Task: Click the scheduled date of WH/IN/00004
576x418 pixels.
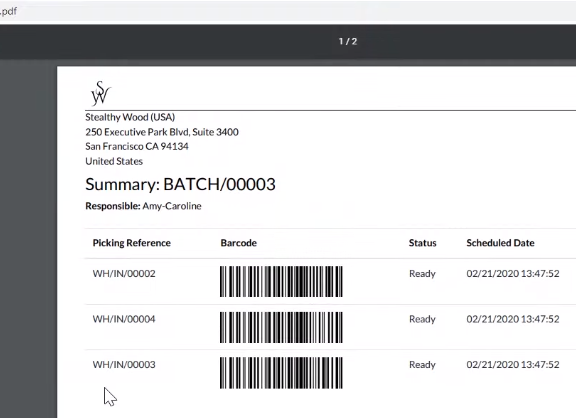Action: pos(513,319)
